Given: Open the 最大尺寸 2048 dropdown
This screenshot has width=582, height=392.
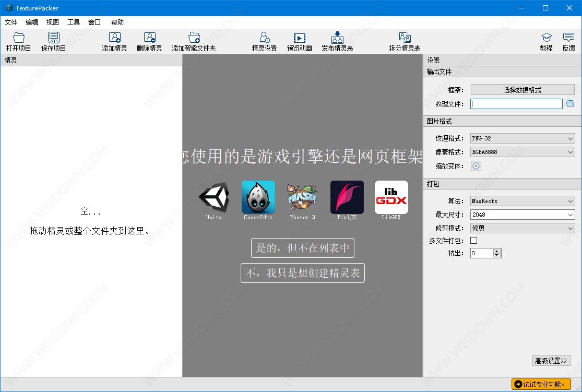Looking at the screenshot, I should coord(522,215).
